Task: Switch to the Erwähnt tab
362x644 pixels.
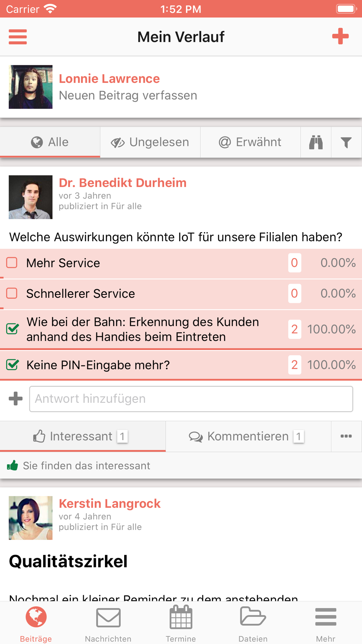Action: (250, 142)
